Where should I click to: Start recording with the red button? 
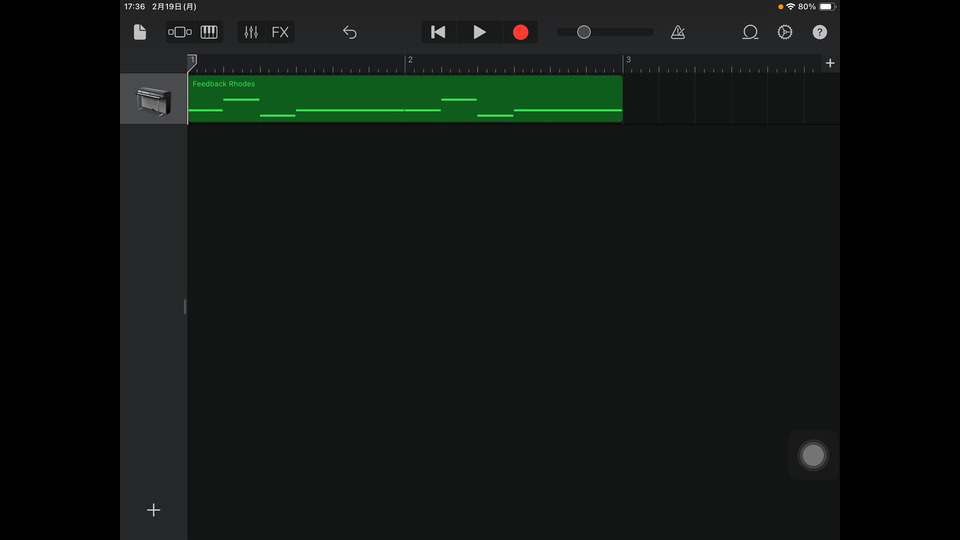point(520,32)
